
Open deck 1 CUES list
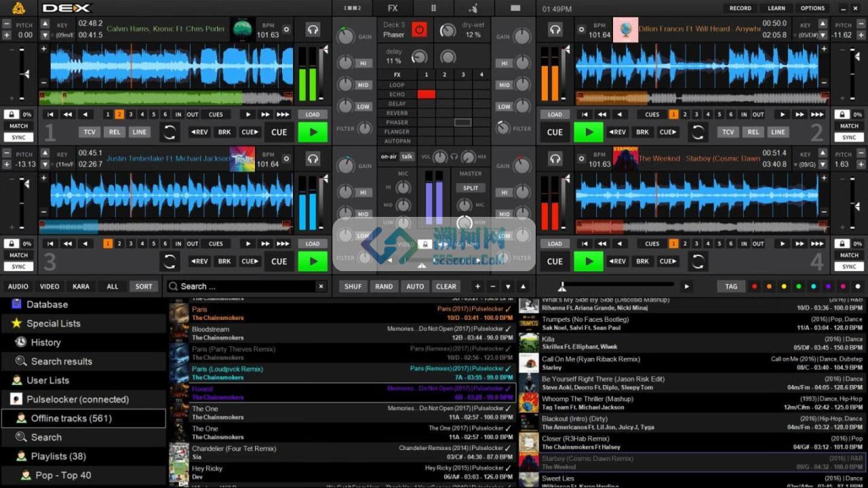click(216, 115)
